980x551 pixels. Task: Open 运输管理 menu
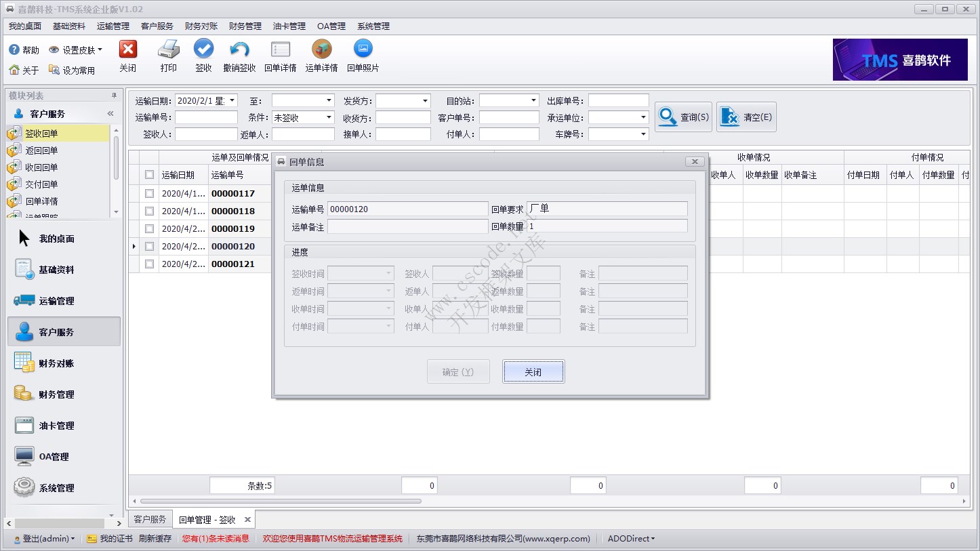pyautogui.click(x=113, y=26)
